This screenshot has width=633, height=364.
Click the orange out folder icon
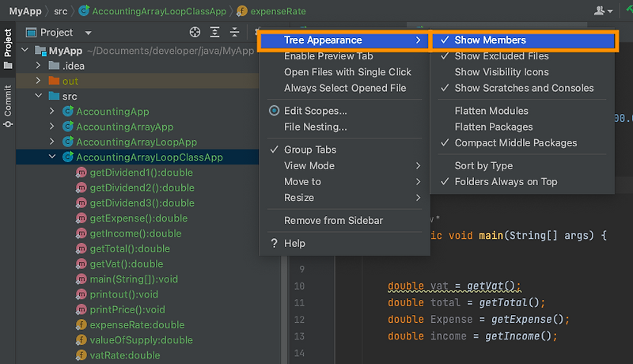[x=54, y=81]
